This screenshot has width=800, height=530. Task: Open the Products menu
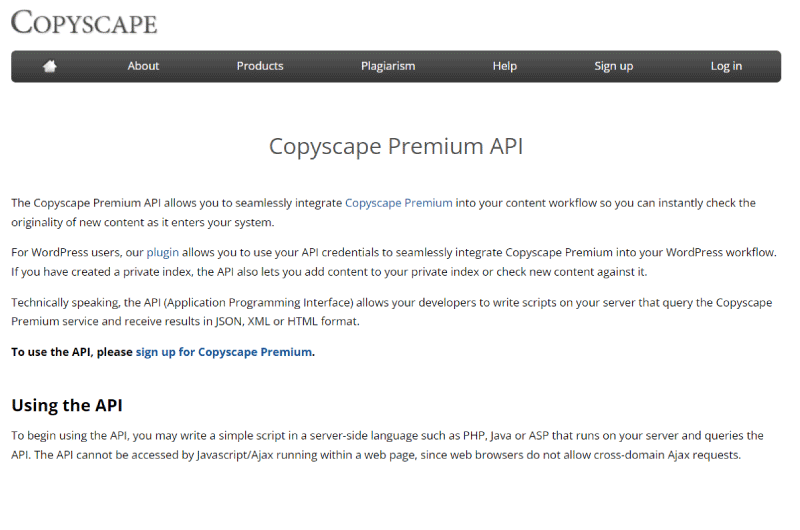tap(260, 66)
